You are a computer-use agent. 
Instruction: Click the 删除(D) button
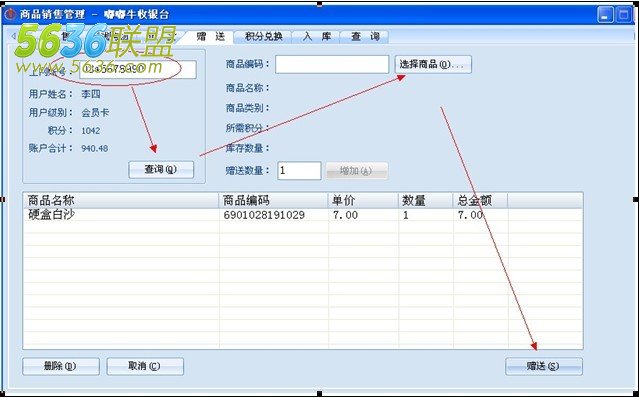point(61,366)
